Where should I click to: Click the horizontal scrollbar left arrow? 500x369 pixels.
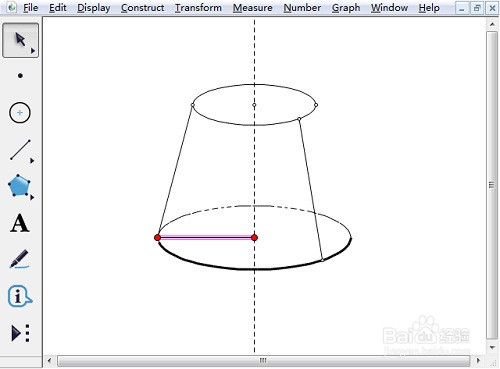50,360
